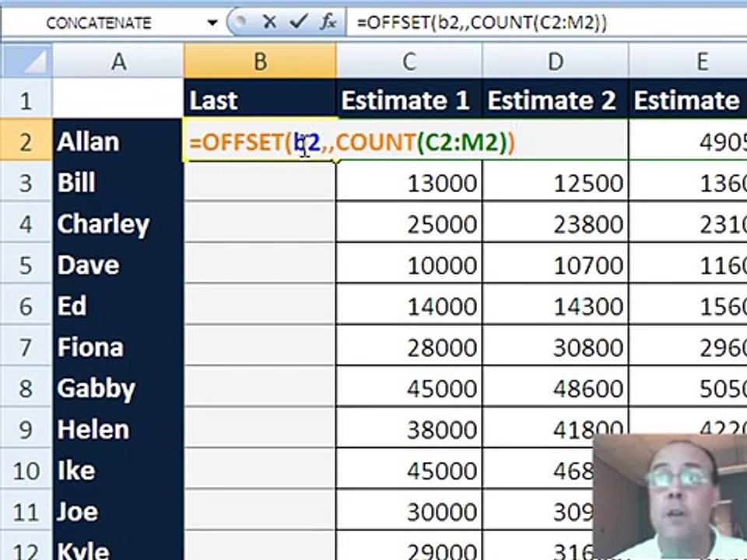Click cell containing 14000
Image resolution: width=747 pixels, height=560 pixels.
[409, 306]
